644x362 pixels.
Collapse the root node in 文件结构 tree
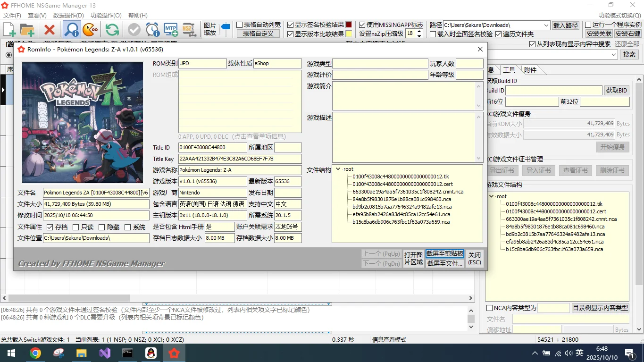tap(338, 169)
